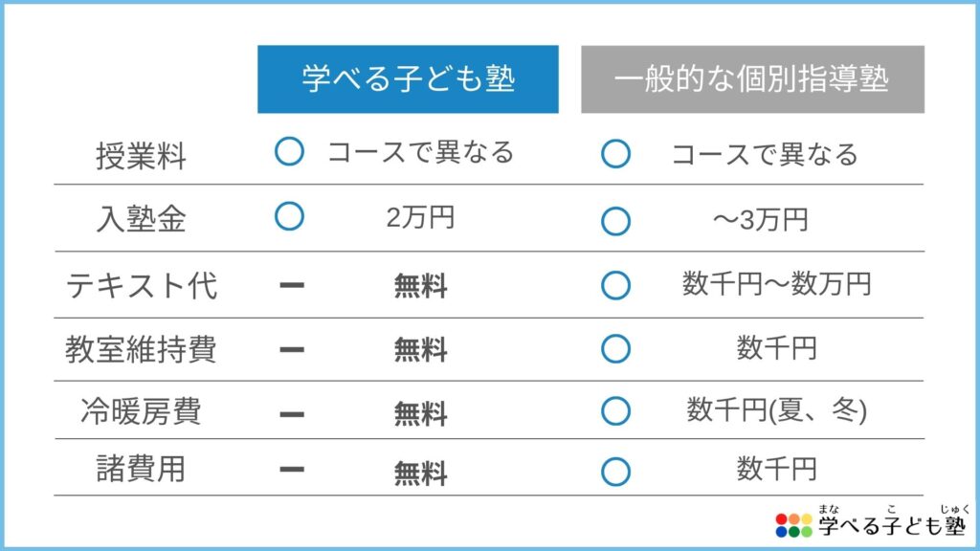This screenshot has height=551, width=980.
Task: Click the 冷暖房費 row label
Action: pos(142,411)
